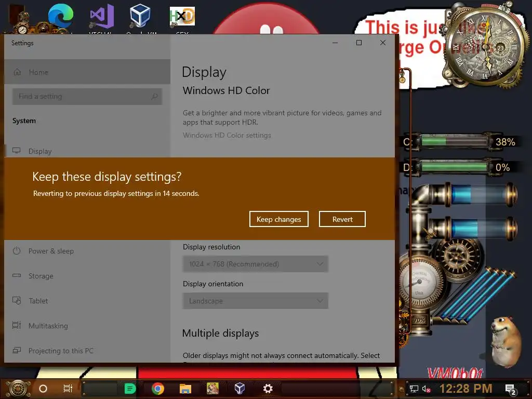Select Storage in the Settings sidebar
The height and width of the screenshot is (399, 532).
(87, 276)
